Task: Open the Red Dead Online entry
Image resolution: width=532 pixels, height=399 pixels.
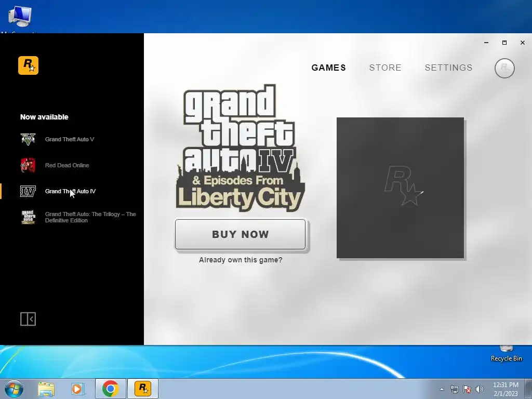Action: [x=67, y=165]
